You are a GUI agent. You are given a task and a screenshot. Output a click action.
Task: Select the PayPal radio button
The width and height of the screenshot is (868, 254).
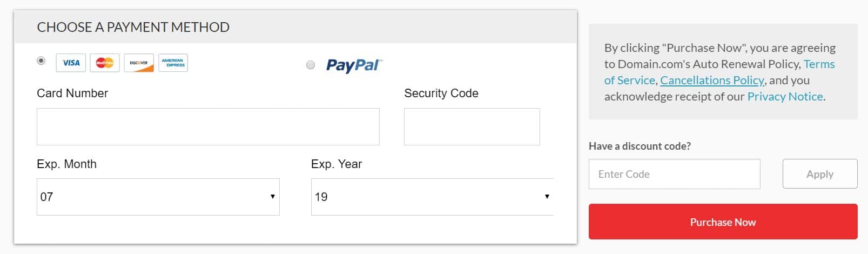coord(311,65)
